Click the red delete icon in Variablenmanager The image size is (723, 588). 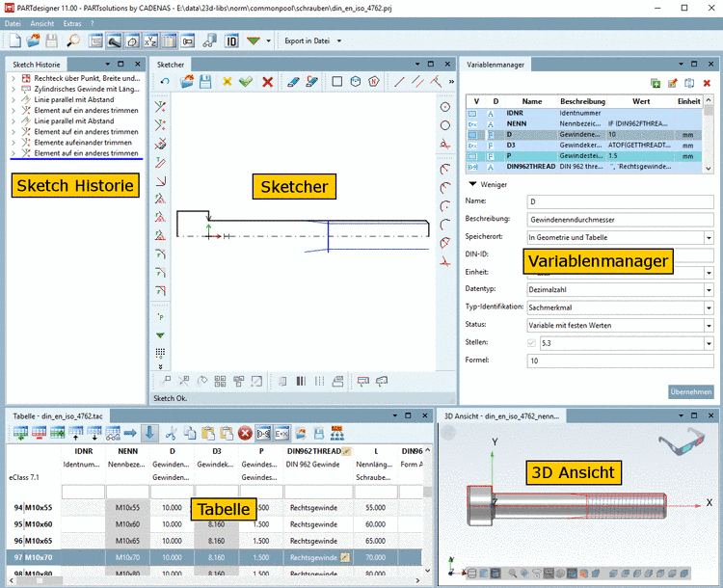point(707,83)
